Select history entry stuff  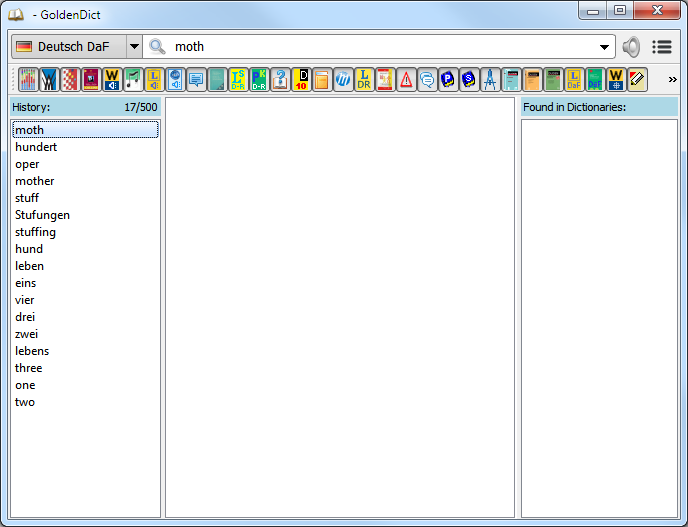point(86,198)
